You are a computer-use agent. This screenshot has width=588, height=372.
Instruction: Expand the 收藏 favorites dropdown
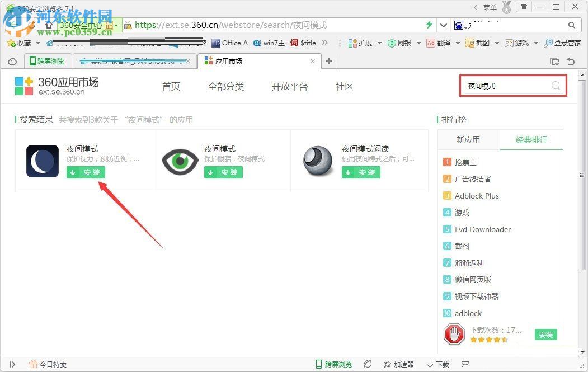(x=37, y=43)
